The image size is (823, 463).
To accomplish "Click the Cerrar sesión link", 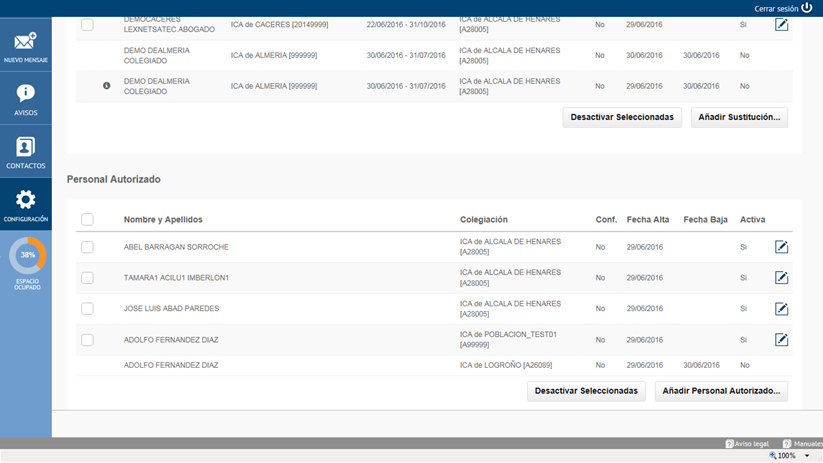I will (x=783, y=7).
